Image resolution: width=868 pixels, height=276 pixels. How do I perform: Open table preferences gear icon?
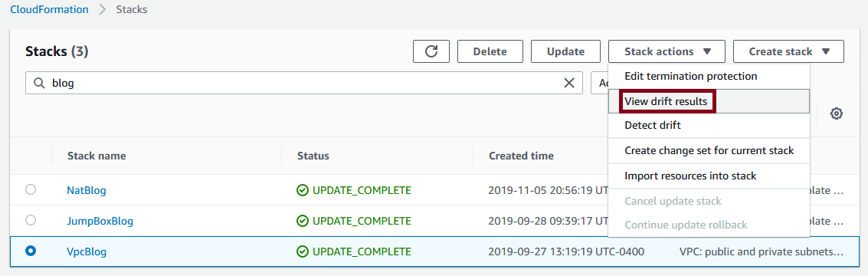click(x=837, y=113)
